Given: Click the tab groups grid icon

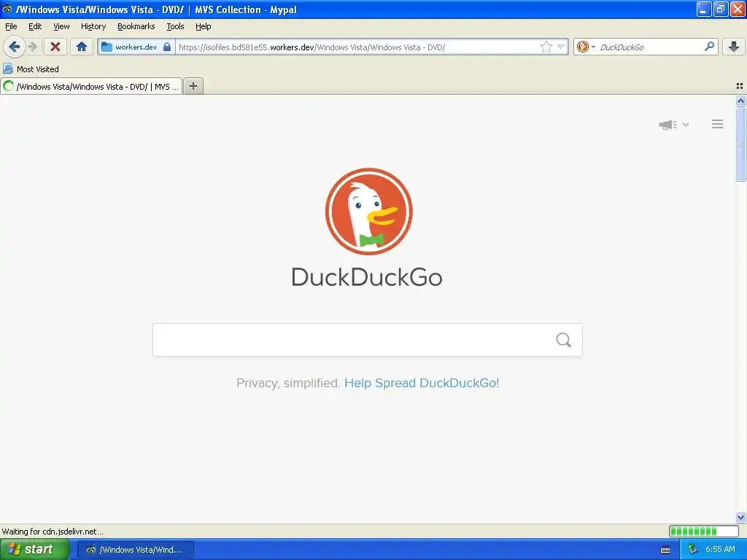Looking at the screenshot, I should point(740,86).
